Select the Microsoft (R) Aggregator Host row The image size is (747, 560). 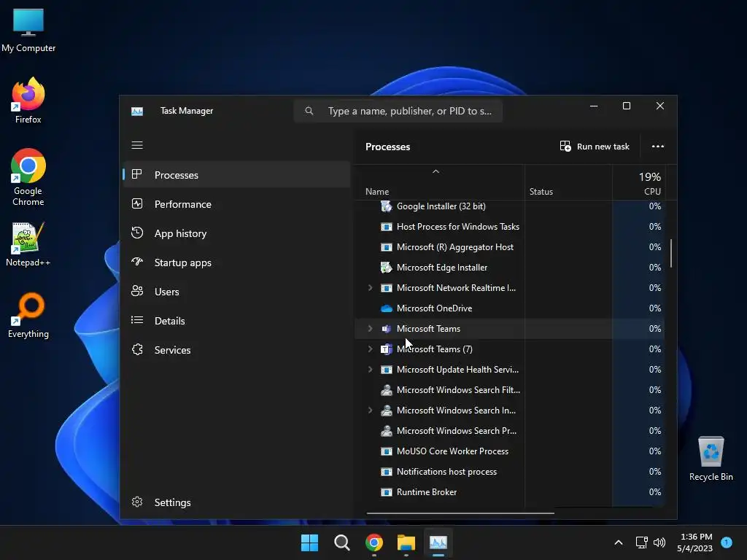(x=508, y=247)
